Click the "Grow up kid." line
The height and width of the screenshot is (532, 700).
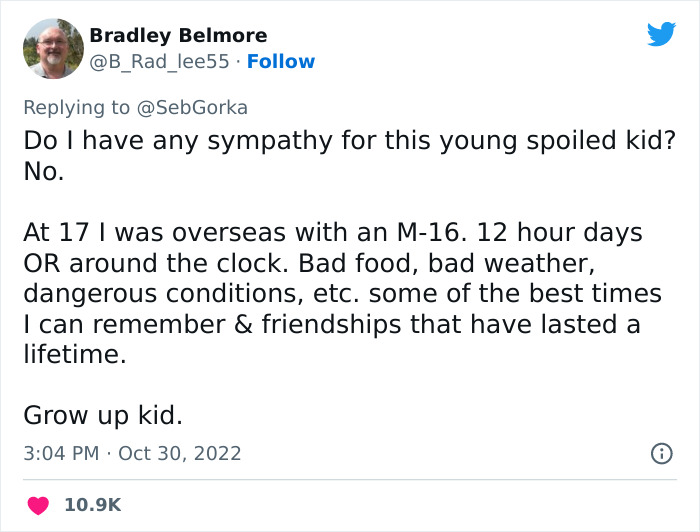coord(103,416)
